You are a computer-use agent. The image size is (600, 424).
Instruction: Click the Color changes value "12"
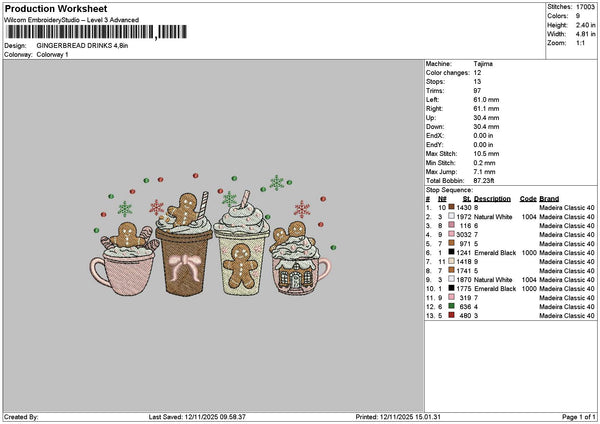point(477,73)
